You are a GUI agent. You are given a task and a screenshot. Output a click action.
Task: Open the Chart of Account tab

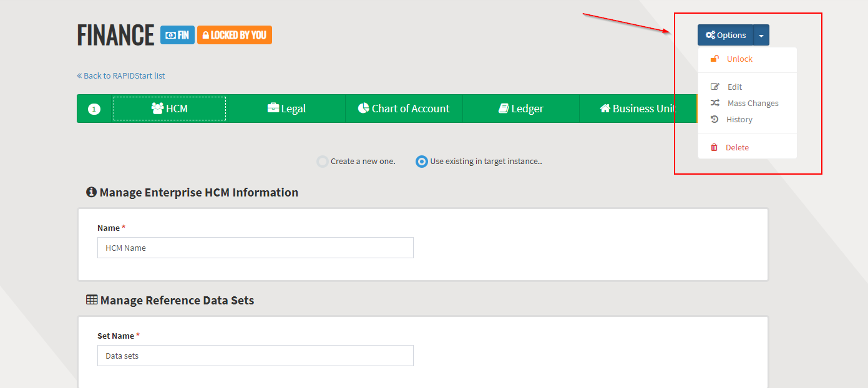pos(404,109)
